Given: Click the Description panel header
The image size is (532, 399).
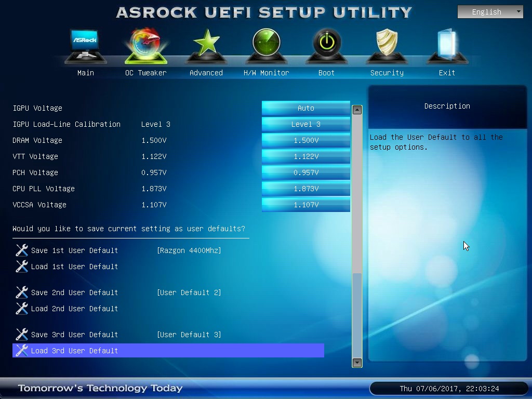Looking at the screenshot, I should [447, 106].
